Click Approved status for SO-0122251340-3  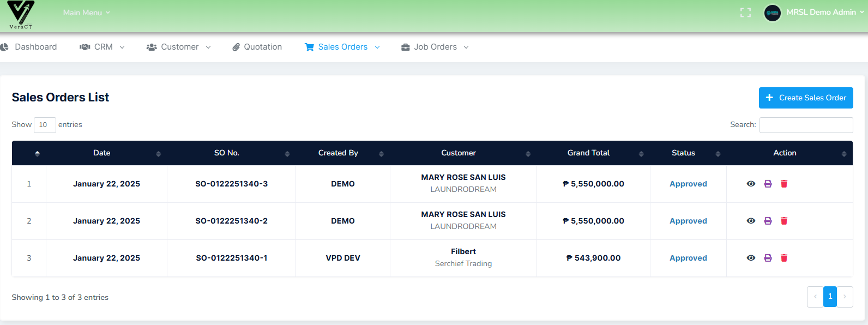[x=688, y=184]
